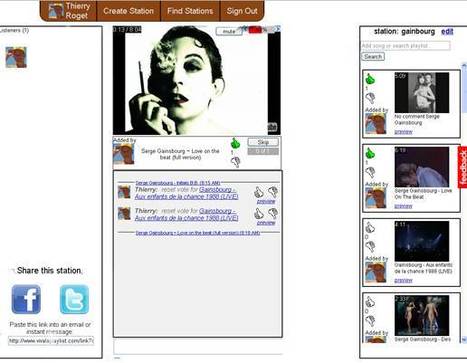Open Aux enfants de la chance playlist thumbnail
Screen dimensions: 467x363
[x=422, y=241]
